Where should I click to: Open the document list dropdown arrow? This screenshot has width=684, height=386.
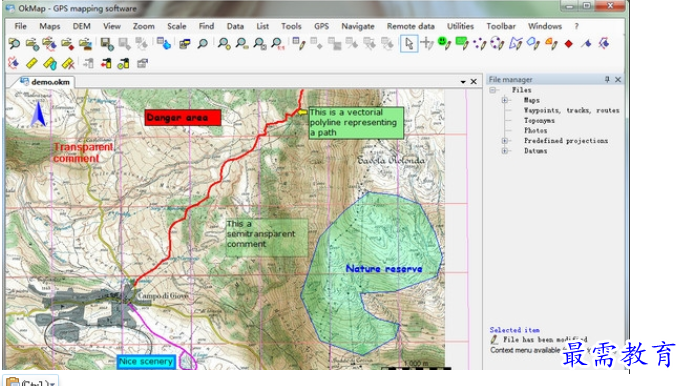pyautogui.click(x=463, y=82)
